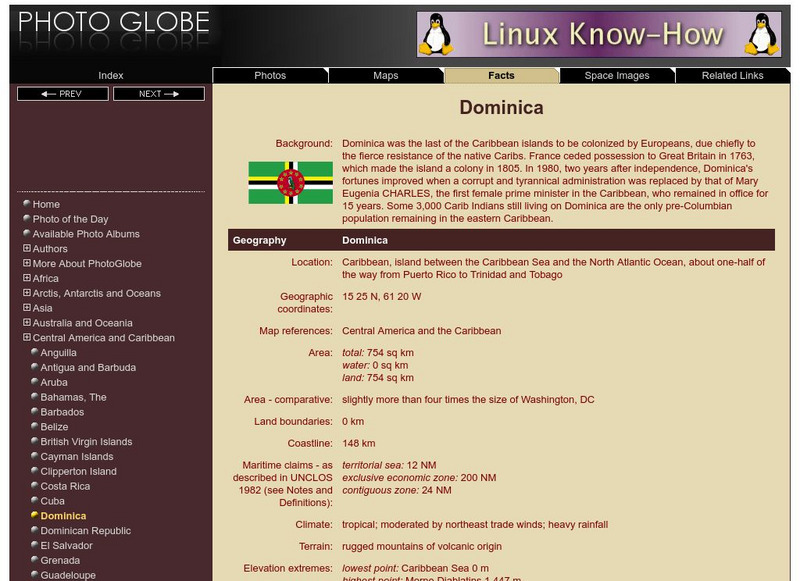800x581 pixels.
Task: Click the Linux Know-How banner ad
Action: pos(599,35)
